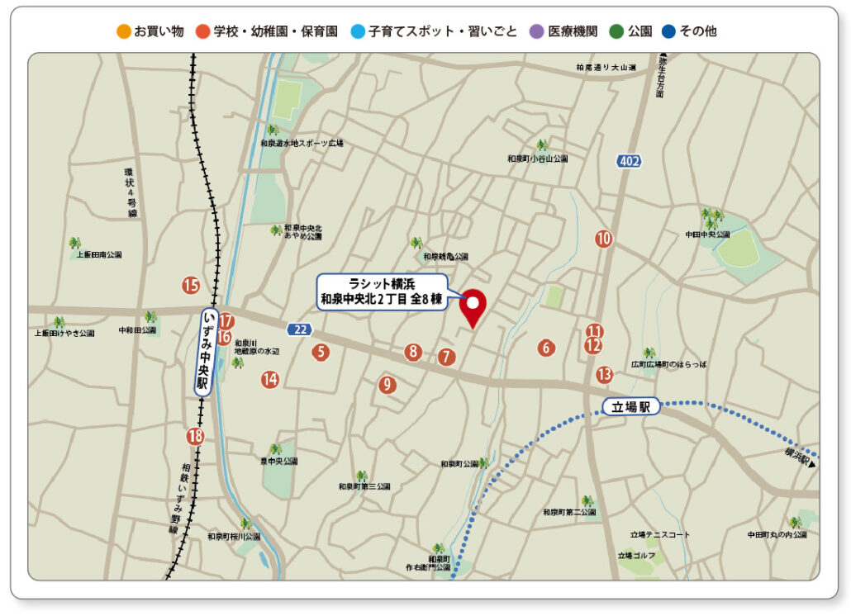Select 子育てスポット・習いごと legend label

click(x=442, y=31)
